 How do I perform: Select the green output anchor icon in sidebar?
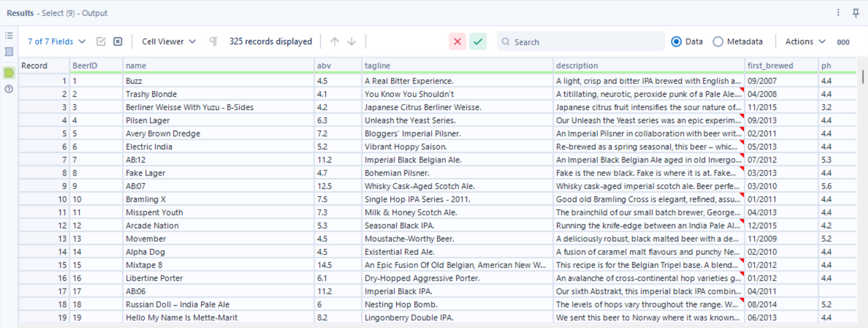tap(9, 73)
